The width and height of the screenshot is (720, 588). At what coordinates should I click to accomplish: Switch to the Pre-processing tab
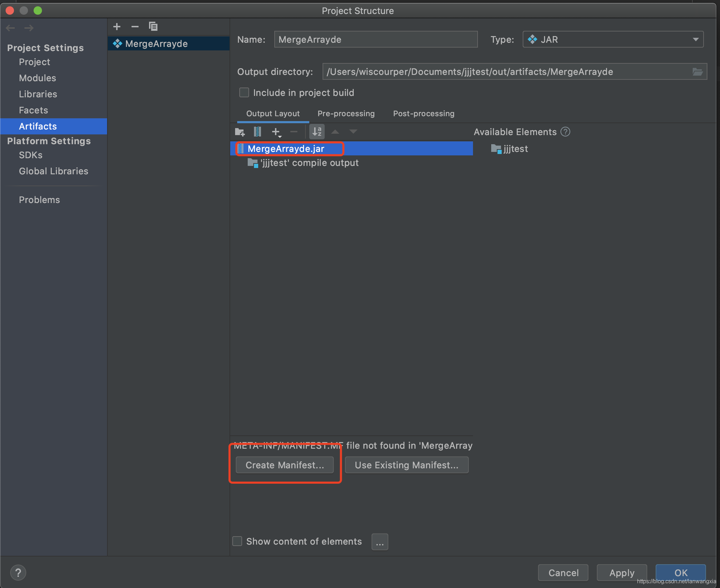346,114
